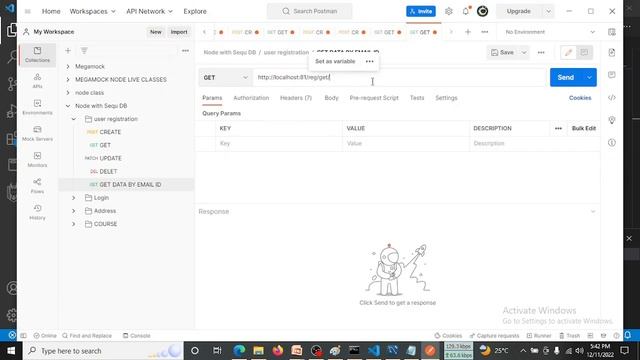Open the Upgrade dropdown arrow

coord(548,11)
